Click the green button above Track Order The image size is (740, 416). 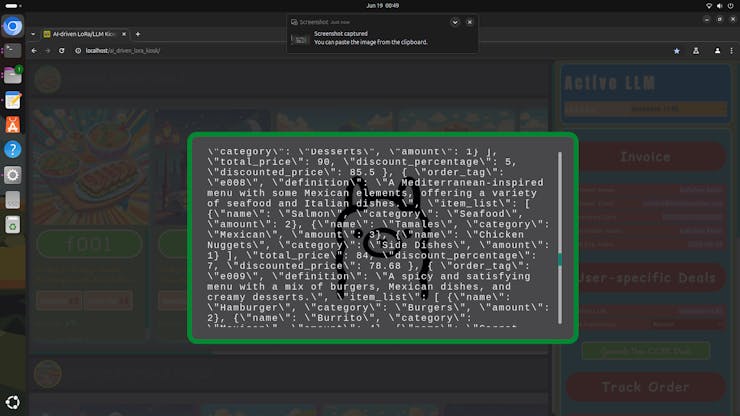click(646, 351)
